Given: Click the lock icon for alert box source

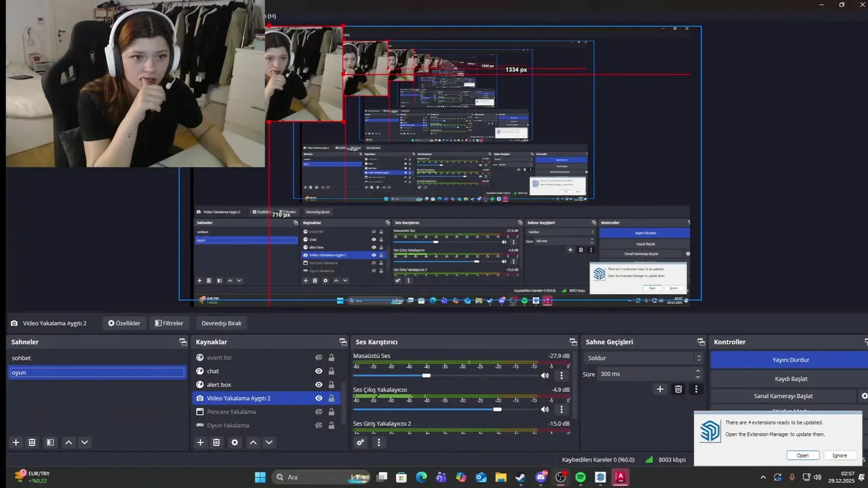Looking at the screenshot, I should coord(331,384).
